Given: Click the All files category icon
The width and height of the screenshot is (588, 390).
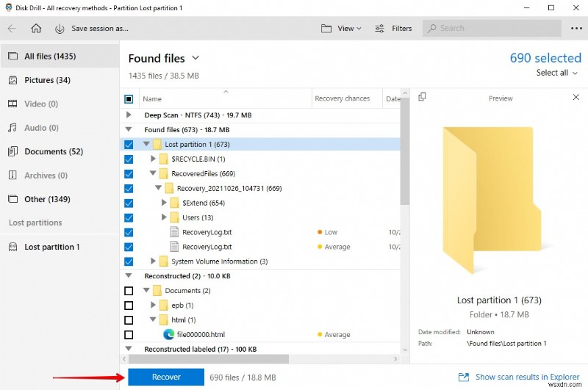Looking at the screenshot, I should point(12,57).
